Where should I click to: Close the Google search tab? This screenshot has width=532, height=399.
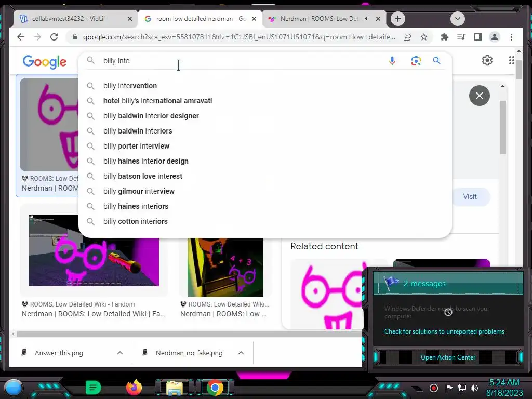(254, 19)
